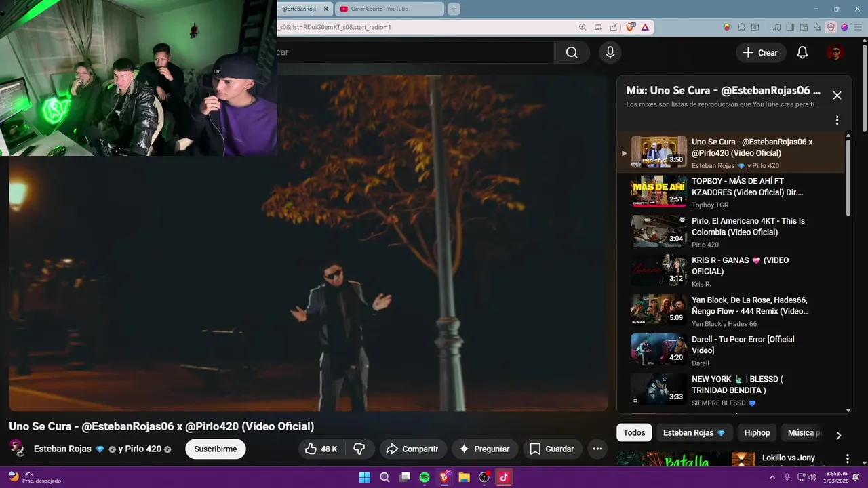Open the 13°C weather widget
Screen dimensions: 868x488
pos(34,477)
